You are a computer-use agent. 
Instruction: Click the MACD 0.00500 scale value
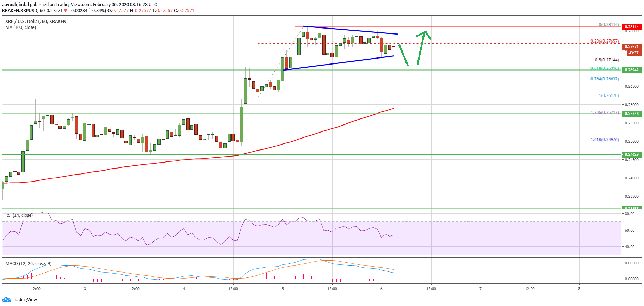coord(632,263)
